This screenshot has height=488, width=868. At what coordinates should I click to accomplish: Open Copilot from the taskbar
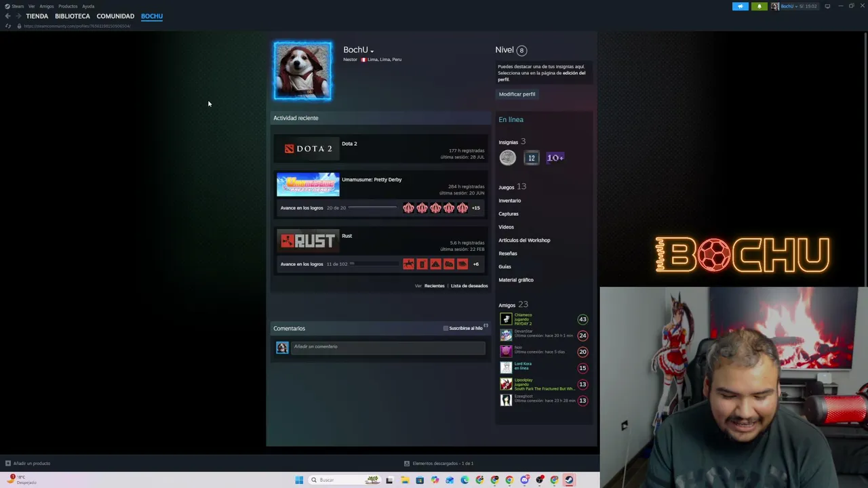tap(435, 480)
